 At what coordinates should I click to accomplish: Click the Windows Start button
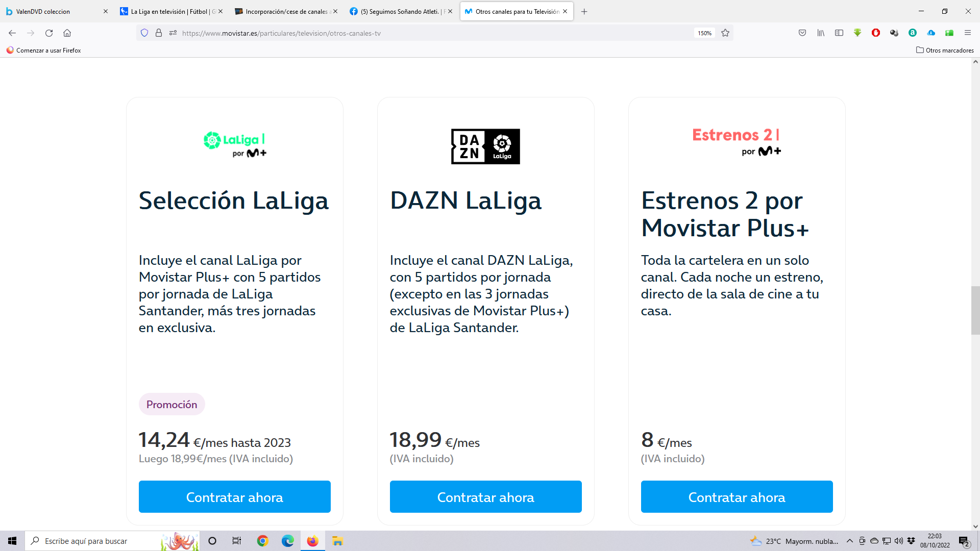point(12,541)
